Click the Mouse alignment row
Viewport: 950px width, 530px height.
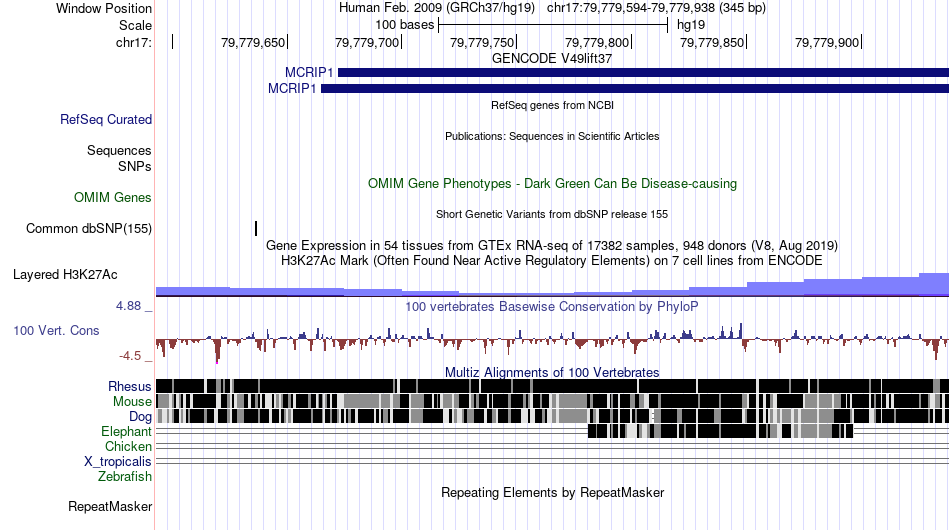(x=552, y=401)
